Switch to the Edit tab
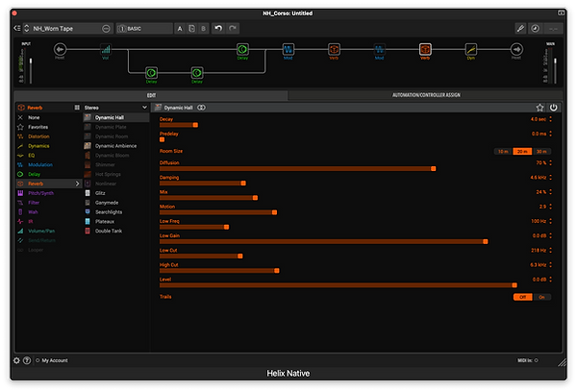 click(x=151, y=95)
